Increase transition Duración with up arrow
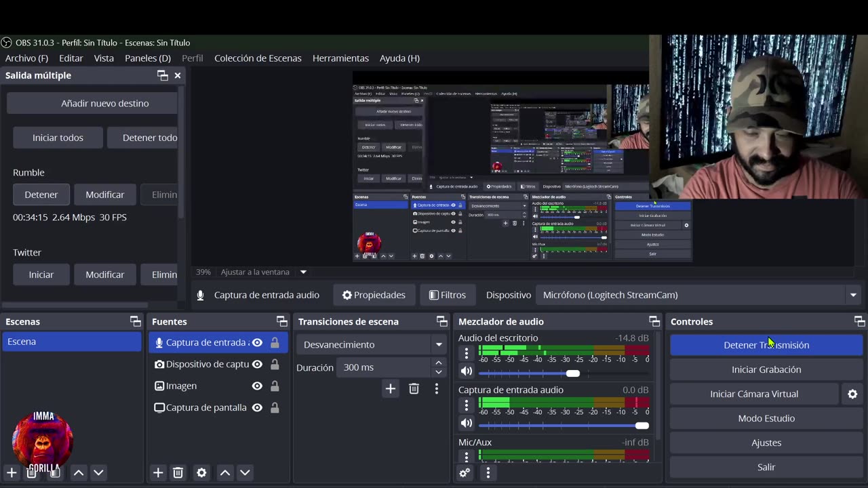The width and height of the screenshot is (868, 488). tap(439, 363)
